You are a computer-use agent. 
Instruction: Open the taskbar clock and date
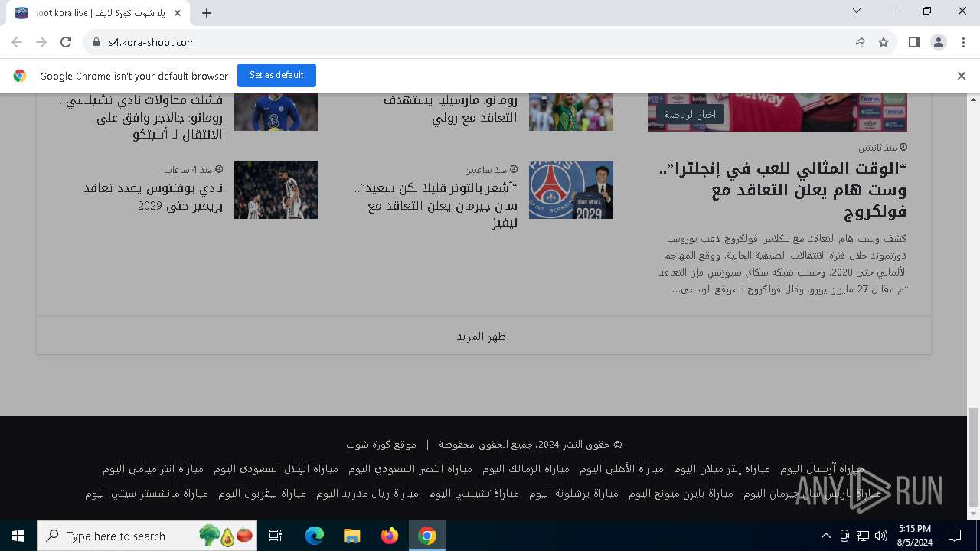914,536
